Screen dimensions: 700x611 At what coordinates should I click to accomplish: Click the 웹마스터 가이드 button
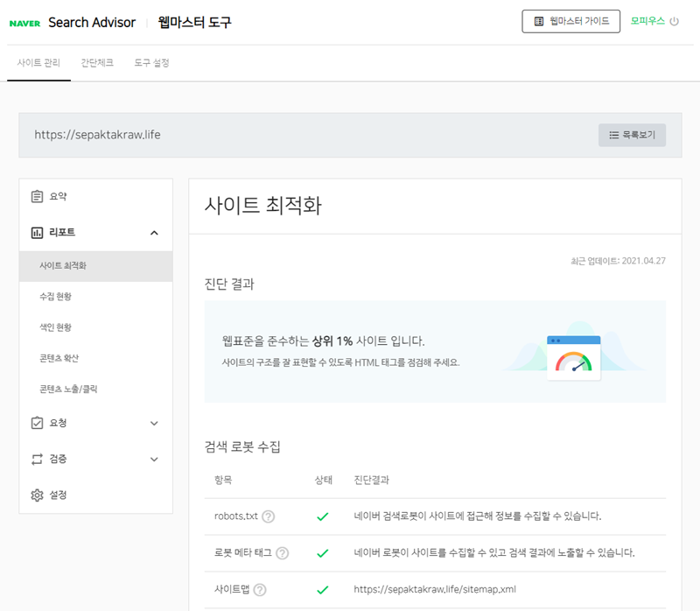point(570,21)
